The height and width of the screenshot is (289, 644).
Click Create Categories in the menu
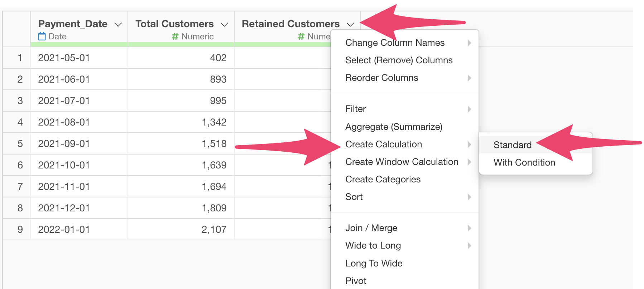tap(383, 179)
